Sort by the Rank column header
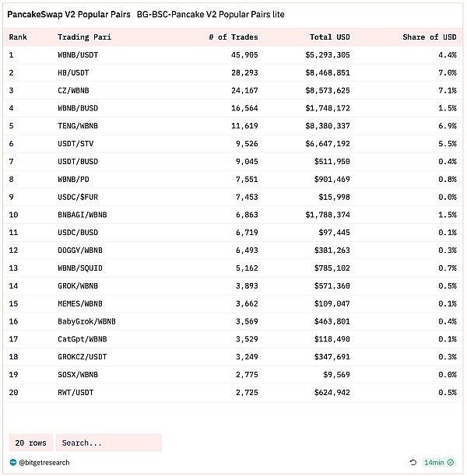The height and width of the screenshot is (476, 467). pyautogui.click(x=18, y=37)
